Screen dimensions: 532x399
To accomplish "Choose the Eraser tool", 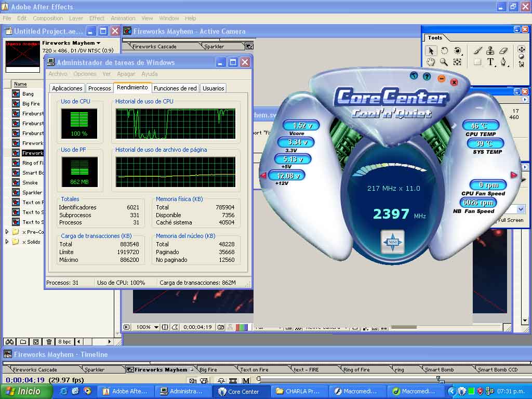I will [503, 50].
